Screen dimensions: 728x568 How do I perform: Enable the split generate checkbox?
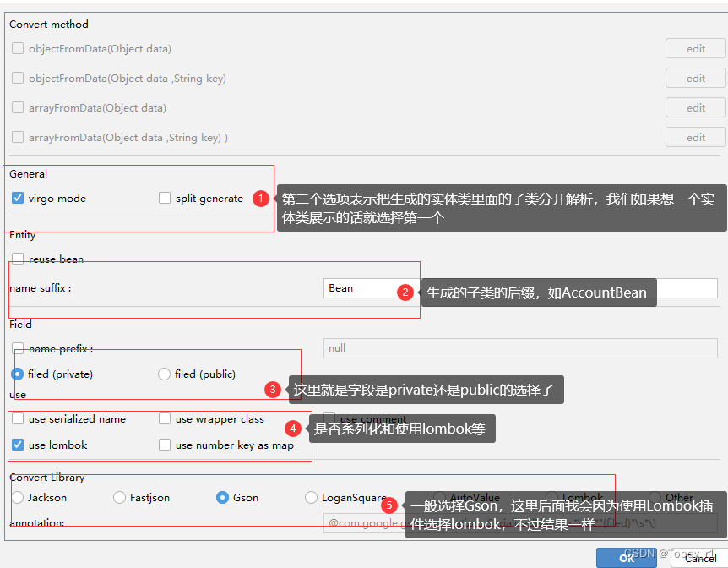tap(165, 198)
